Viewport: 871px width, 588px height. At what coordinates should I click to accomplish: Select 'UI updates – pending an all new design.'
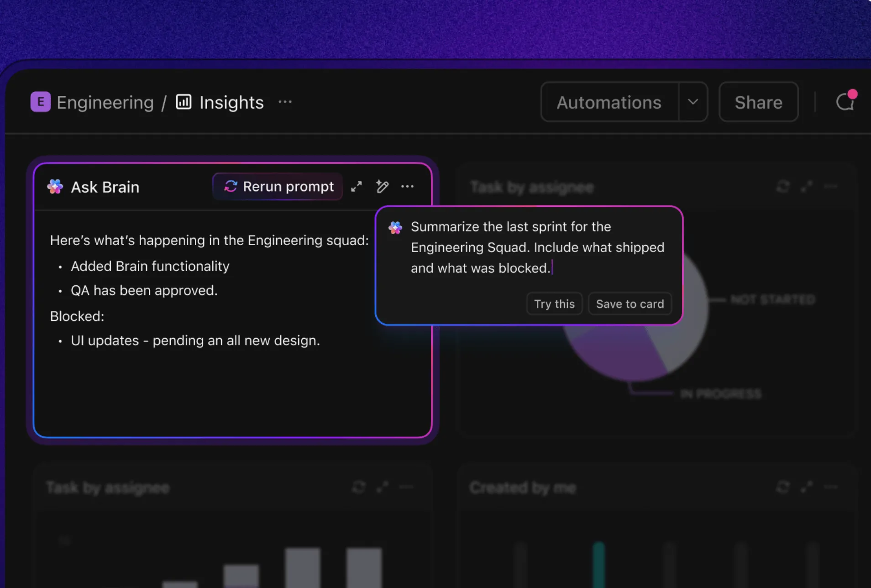point(195,341)
